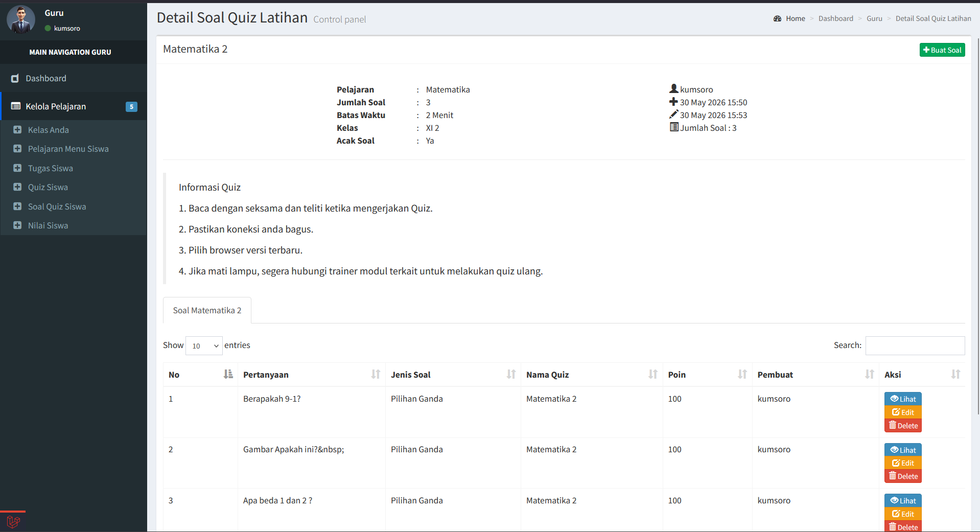980x532 pixels.
Task: Switch to the Soal Matematika 2 tab
Action: [x=207, y=310]
